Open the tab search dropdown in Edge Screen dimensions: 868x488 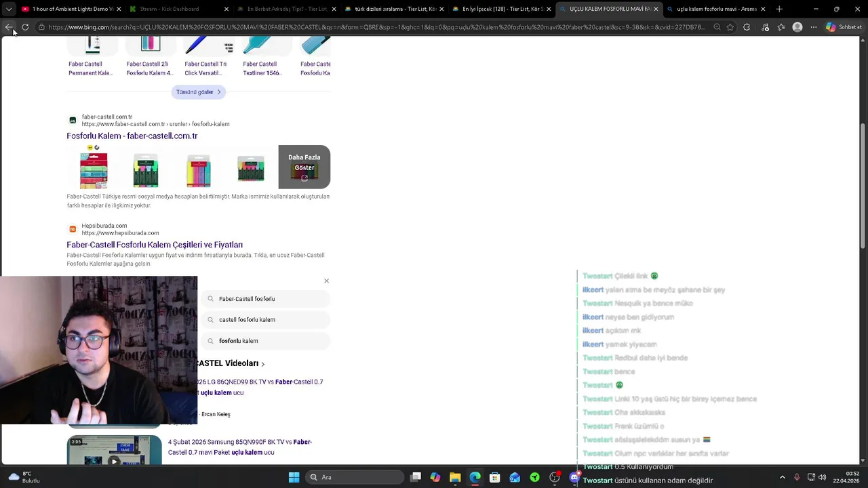[9, 9]
